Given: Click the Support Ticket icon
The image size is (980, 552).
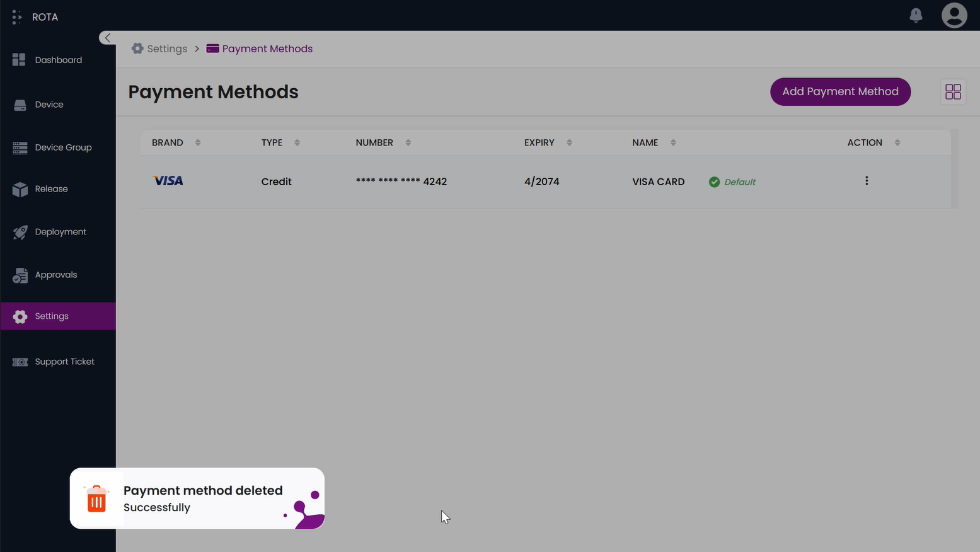Looking at the screenshot, I should click(x=20, y=362).
